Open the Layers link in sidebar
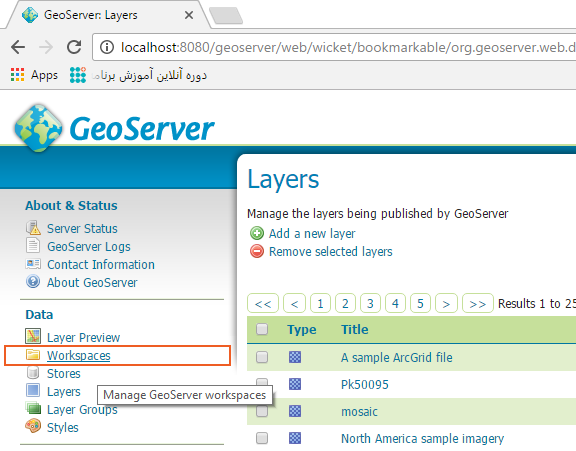This screenshot has width=576, height=451. click(x=64, y=391)
